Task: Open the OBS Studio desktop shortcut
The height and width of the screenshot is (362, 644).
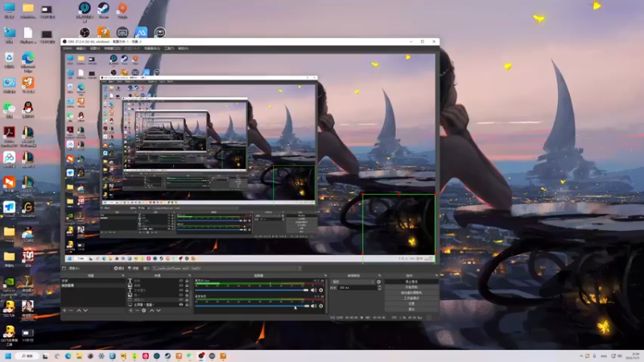Action: (x=85, y=32)
